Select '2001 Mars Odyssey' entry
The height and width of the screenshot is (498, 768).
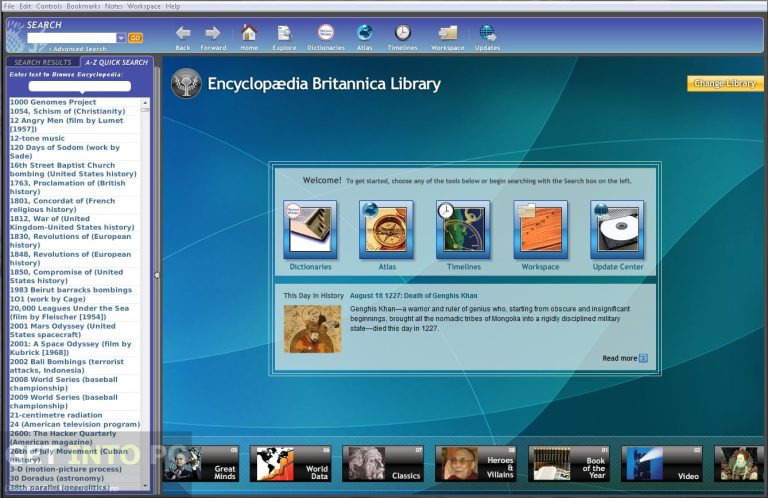point(74,330)
